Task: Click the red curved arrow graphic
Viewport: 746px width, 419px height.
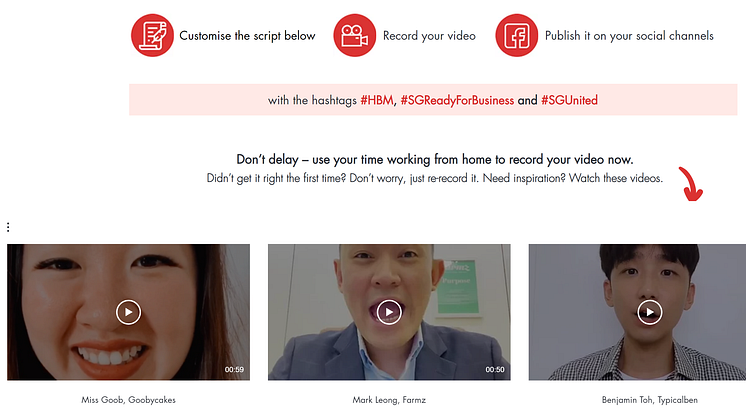Action: click(690, 184)
